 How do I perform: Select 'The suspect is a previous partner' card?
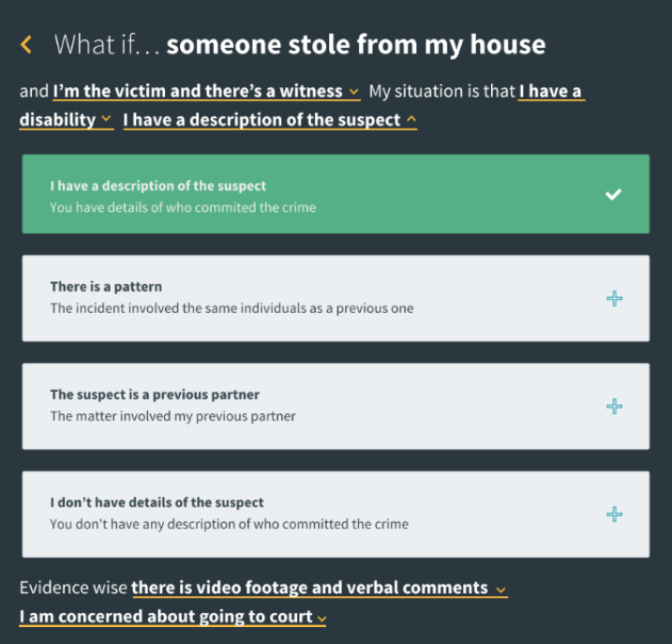point(335,406)
